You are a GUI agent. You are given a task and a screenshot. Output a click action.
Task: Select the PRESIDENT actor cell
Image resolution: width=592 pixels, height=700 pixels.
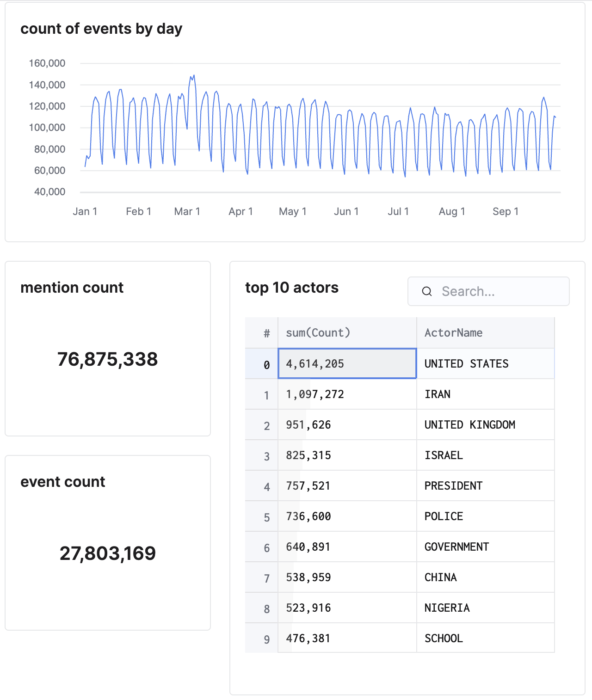click(x=486, y=485)
